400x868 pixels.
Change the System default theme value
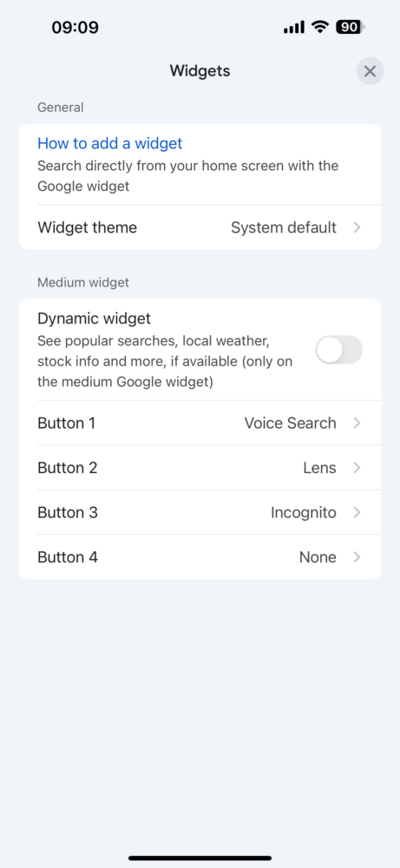[x=283, y=227]
